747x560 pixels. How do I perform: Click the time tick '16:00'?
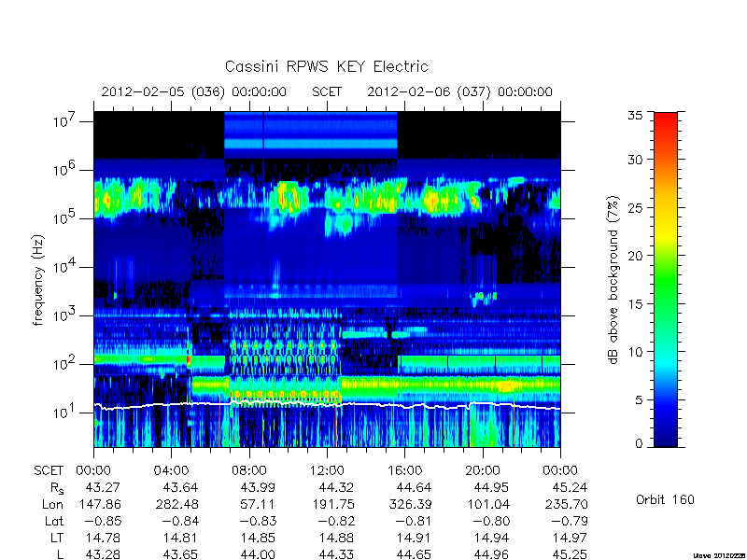[x=404, y=471]
